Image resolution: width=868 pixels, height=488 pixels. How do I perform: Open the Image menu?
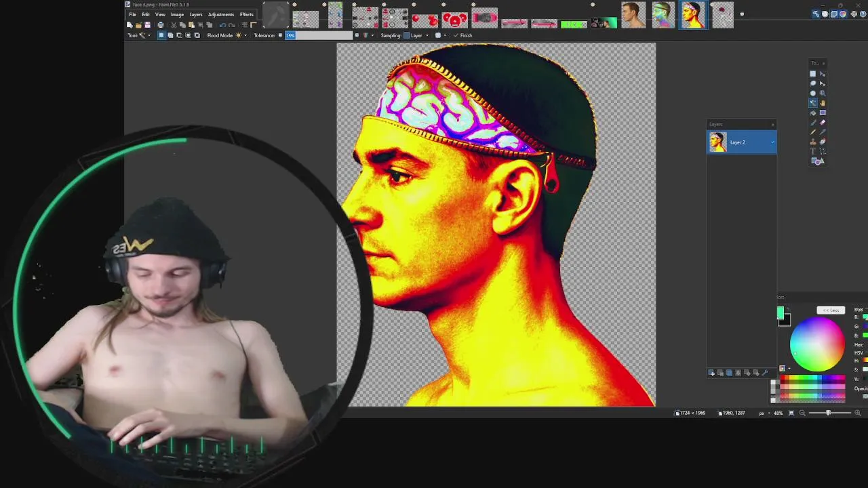pos(177,14)
